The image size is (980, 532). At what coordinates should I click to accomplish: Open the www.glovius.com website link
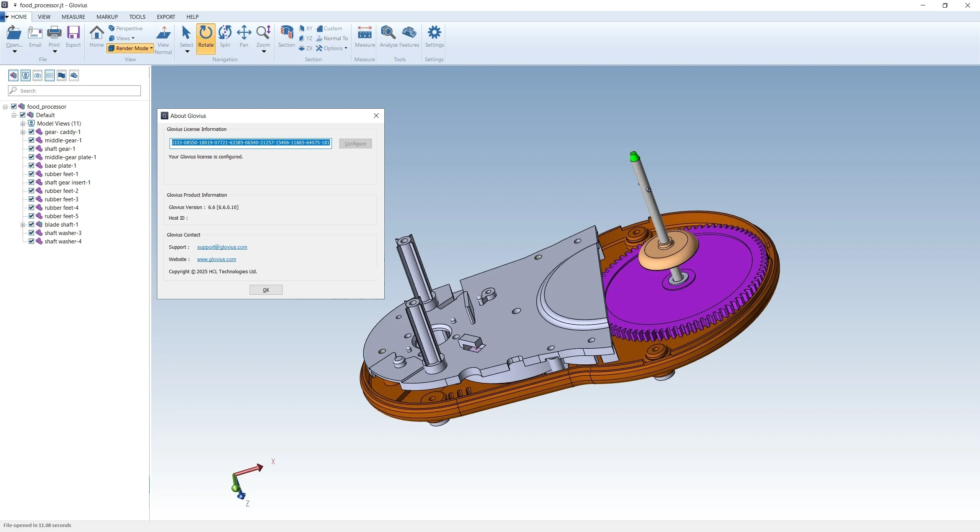click(x=217, y=259)
